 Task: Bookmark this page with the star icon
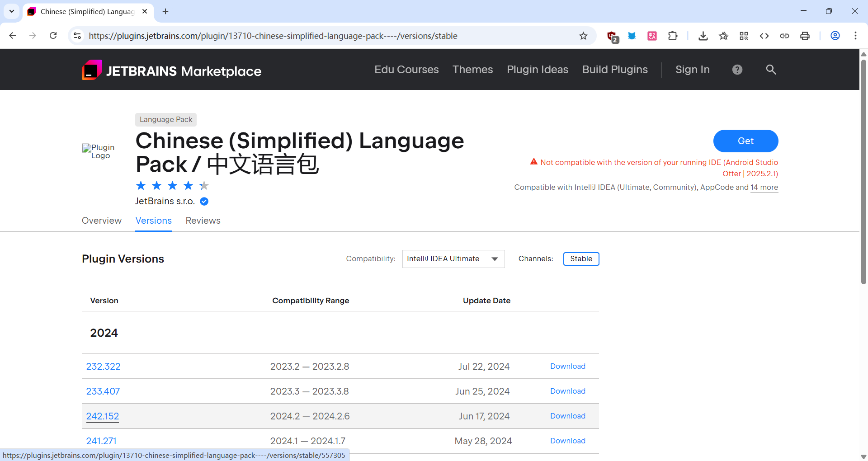tap(583, 36)
